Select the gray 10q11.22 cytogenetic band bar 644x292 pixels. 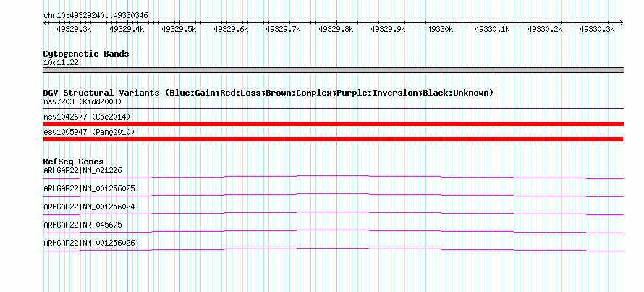point(333,70)
